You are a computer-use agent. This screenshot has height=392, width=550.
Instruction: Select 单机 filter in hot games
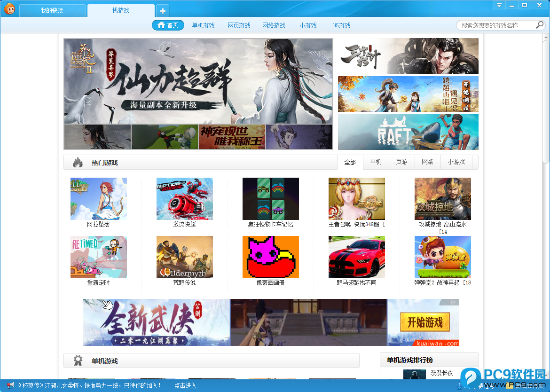click(376, 162)
